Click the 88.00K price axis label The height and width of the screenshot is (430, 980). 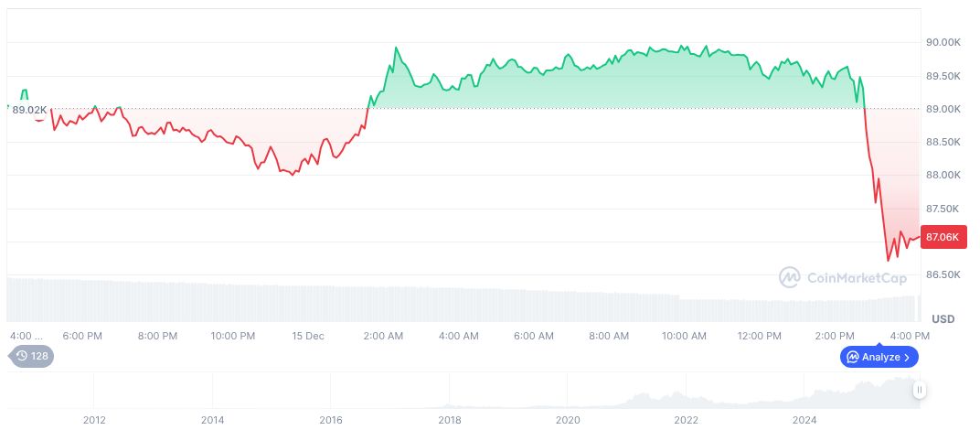pyautogui.click(x=943, y=175)
